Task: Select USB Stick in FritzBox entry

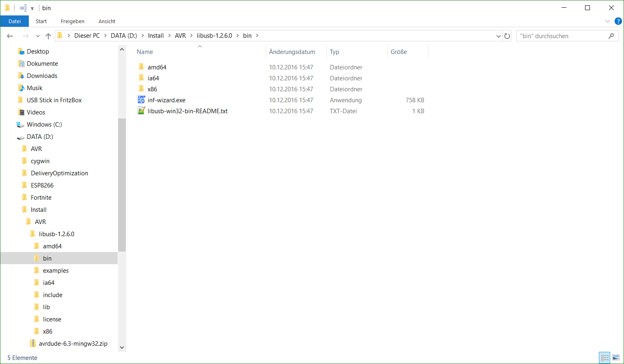Action: click(54, 100)
